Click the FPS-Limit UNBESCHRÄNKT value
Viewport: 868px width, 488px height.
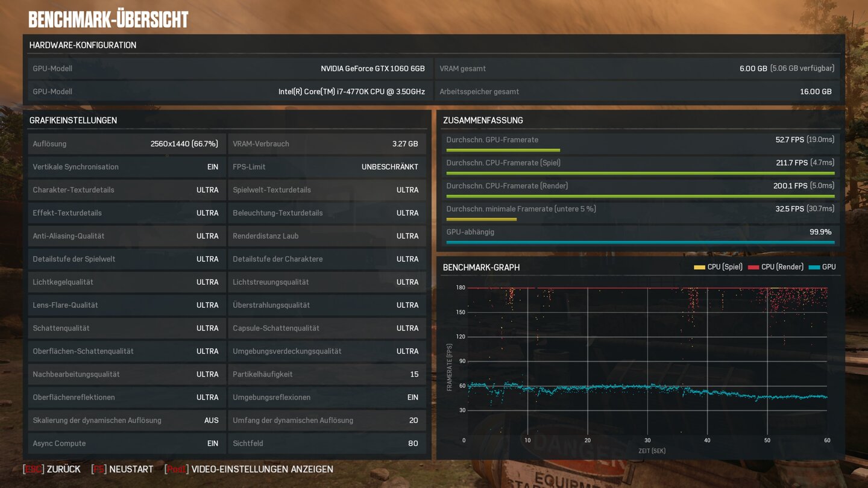pyautogui.click(x=390, y=167)
